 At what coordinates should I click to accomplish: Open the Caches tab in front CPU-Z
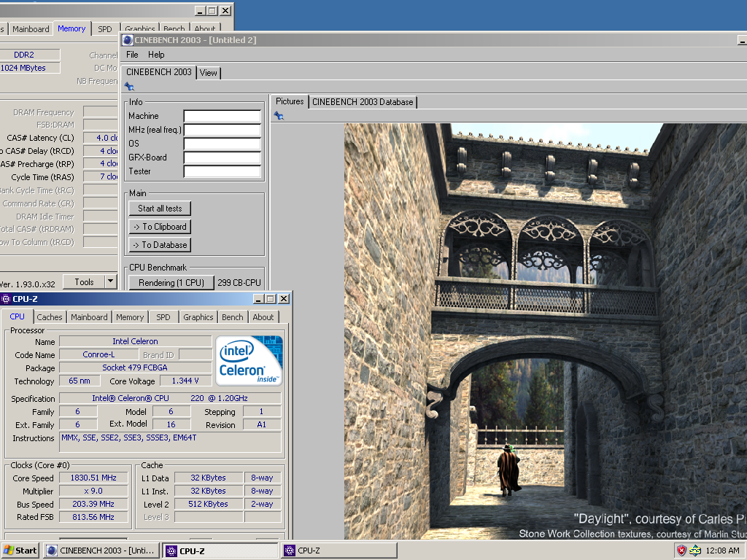(x=50, y=317)
